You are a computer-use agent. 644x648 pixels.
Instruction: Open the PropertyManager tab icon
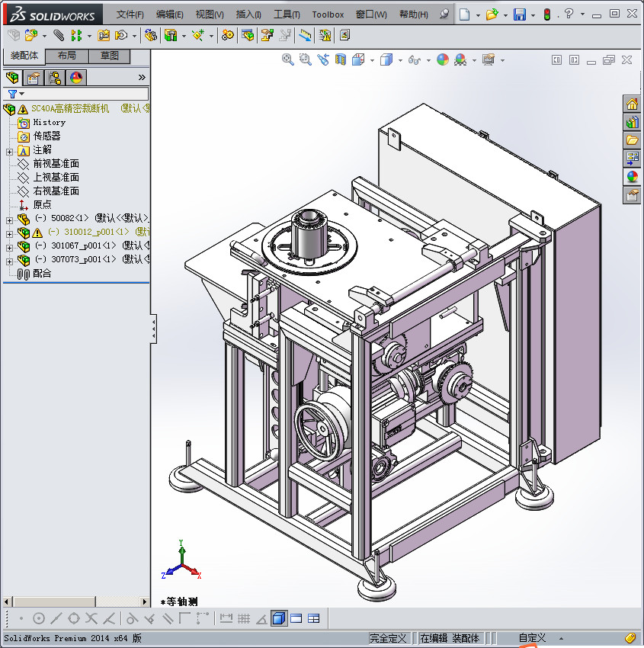(33, 77)
